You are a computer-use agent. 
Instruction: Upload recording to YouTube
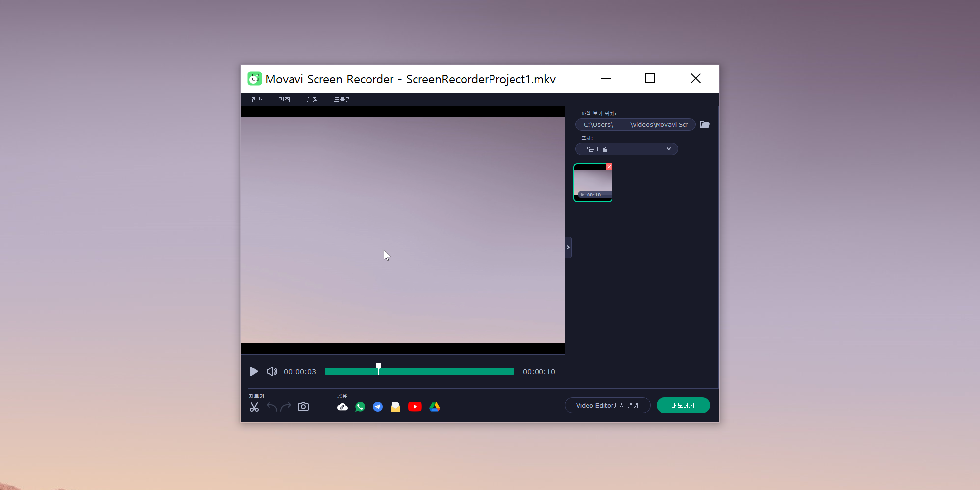click(415, 407)
